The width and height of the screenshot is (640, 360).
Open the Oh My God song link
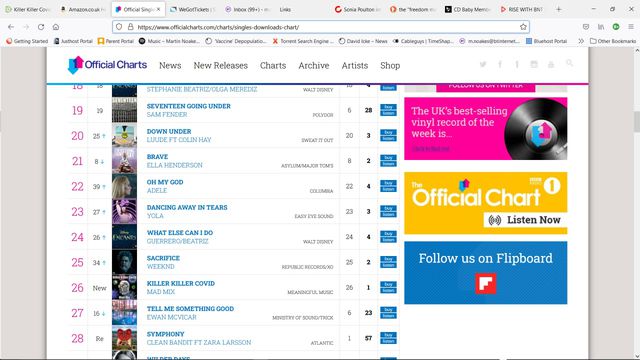click(165, 182)
